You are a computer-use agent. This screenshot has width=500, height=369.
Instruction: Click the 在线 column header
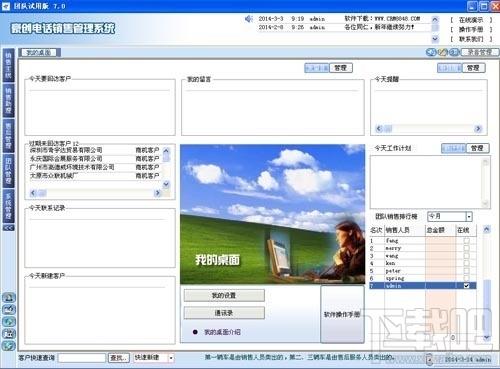[466, 230]
